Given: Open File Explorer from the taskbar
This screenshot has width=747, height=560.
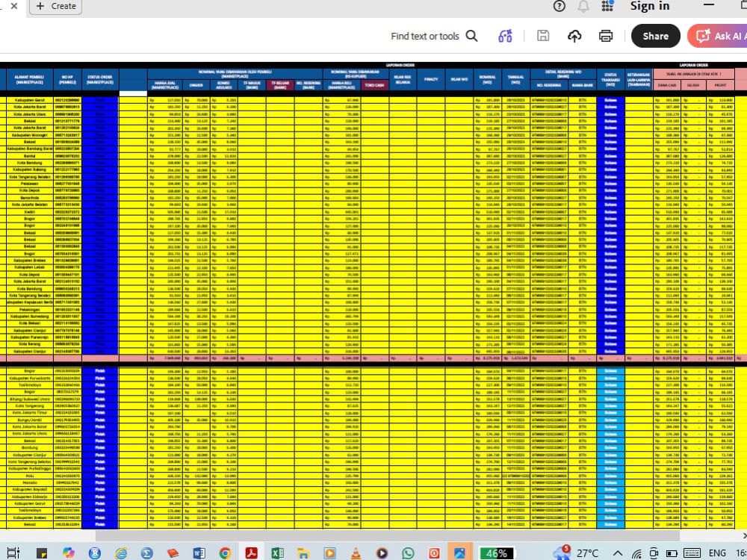Looking at the screenshot, I should (303, 553).
